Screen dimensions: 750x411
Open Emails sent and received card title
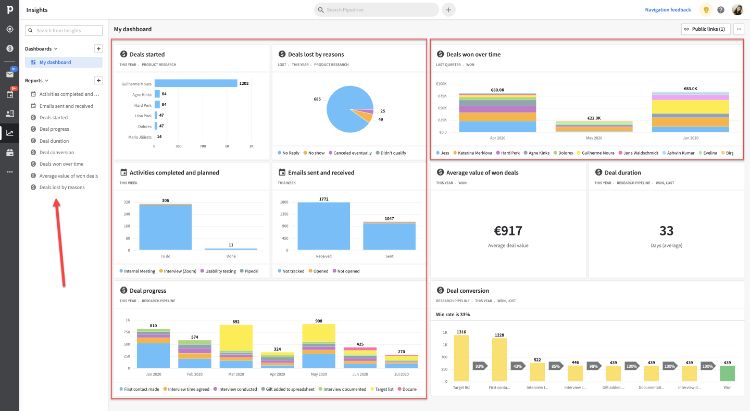coord(321,173)
